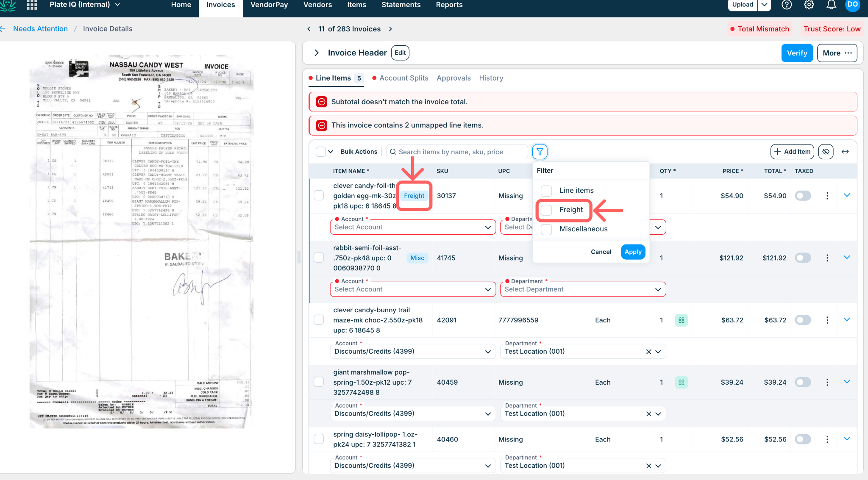868x480 pixels.
Task: Clear Test Location department for SKU 42091
Action: pyautogui.click(x=648, y=352)
